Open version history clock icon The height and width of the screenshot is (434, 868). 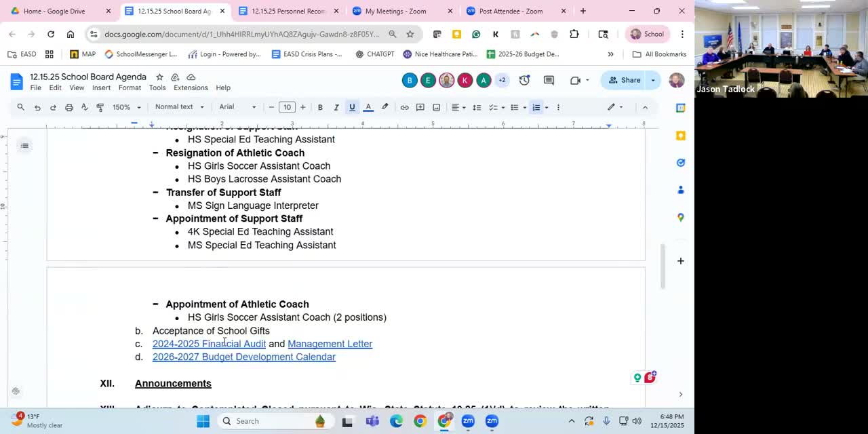(x=524, y=80)
